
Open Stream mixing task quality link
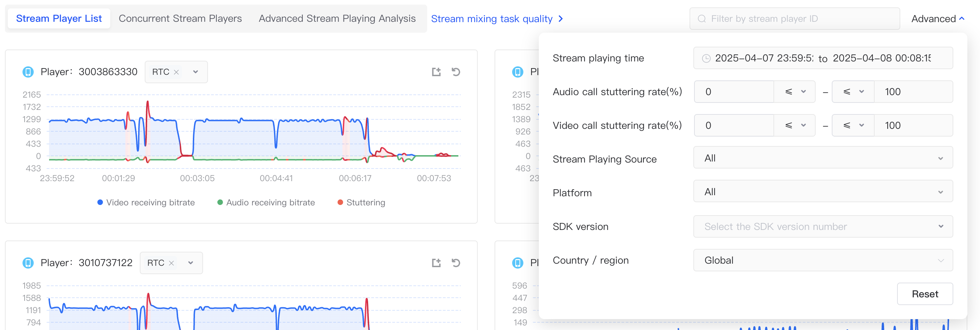(x=496, y=19)
